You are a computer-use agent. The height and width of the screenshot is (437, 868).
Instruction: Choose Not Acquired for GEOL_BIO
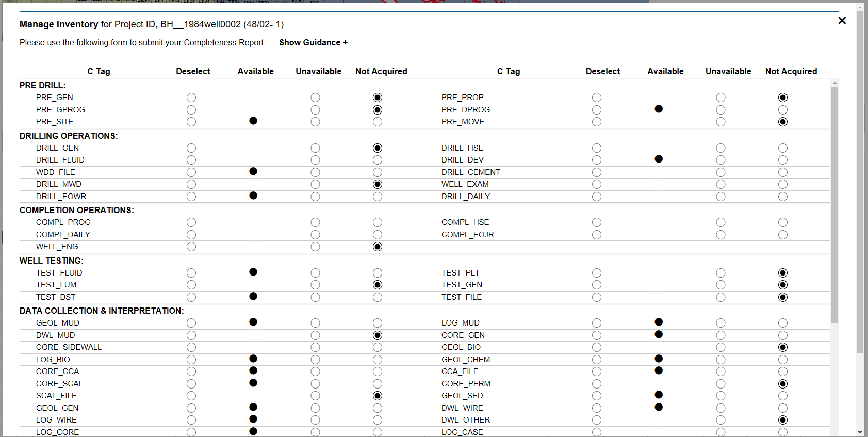tap(783, 347)
